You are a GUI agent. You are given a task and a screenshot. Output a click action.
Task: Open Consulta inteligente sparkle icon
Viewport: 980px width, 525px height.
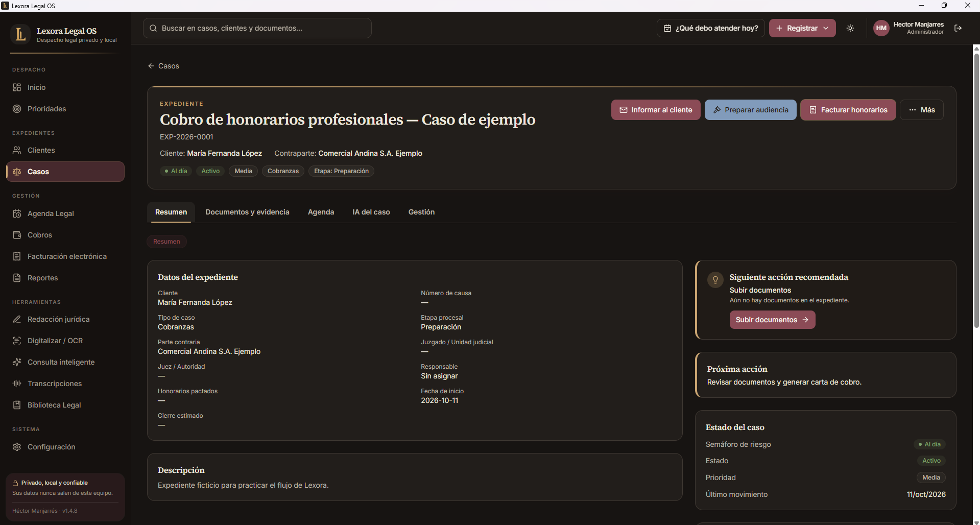[17, 362]
